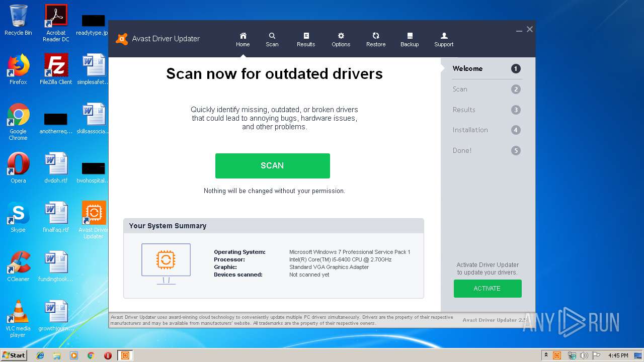Open the Home tab in Avast toolbar
Image resolution: width=644 pixels, height=362 pixels.
[243, 40]
